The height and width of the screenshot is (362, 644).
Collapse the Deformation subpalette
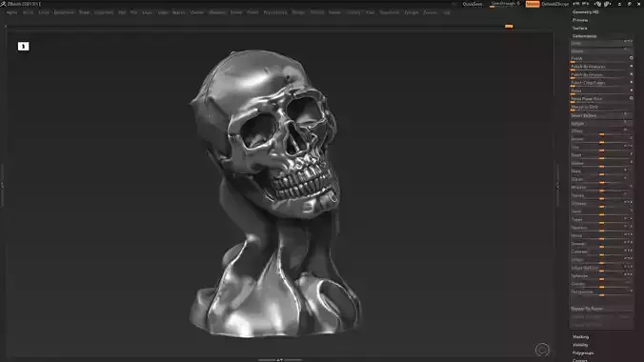[584, 36]
